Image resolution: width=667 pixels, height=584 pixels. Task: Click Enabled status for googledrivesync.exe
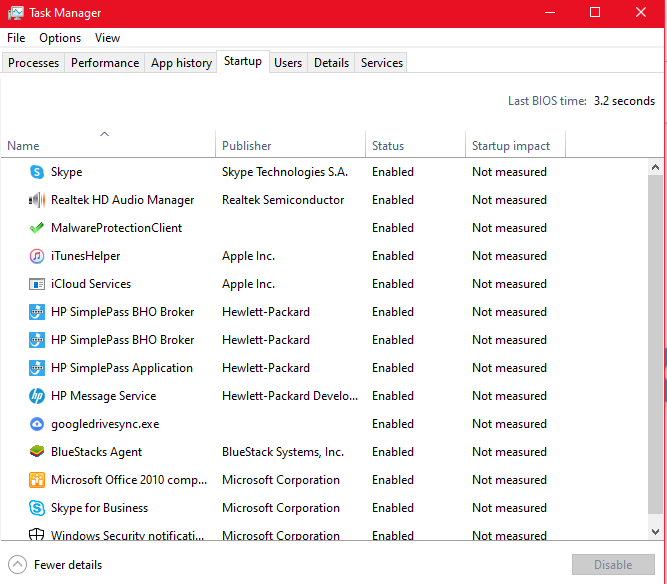393,424
